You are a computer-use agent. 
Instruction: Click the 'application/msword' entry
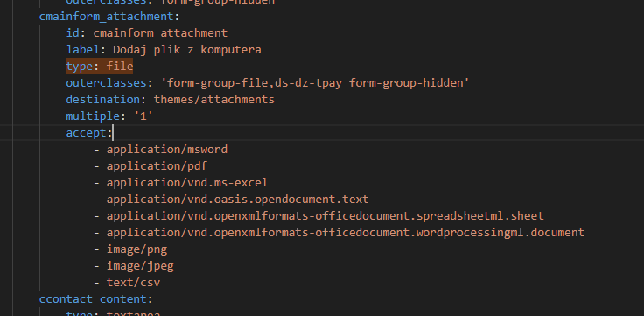click(x=167, y=150)
